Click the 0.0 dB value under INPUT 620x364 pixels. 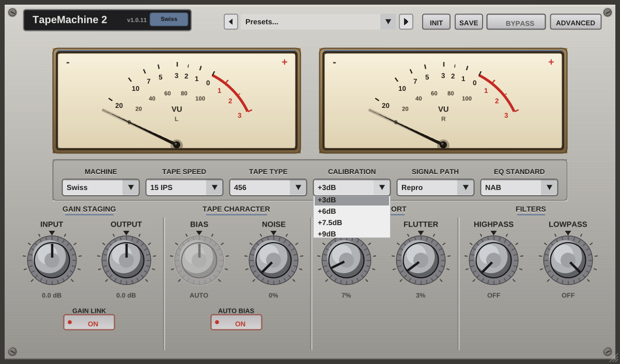pyautogui.click(x=52, y=295)
